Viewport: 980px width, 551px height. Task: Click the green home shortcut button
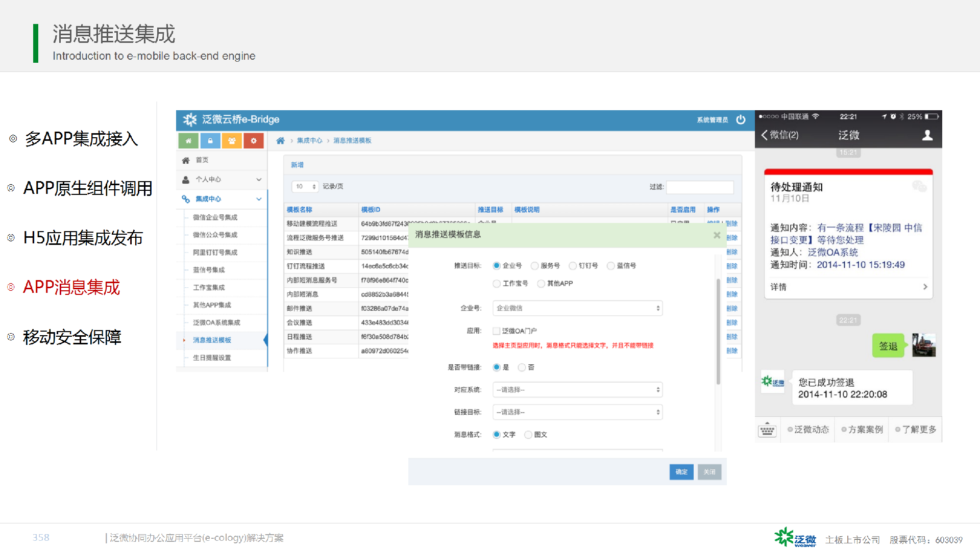click(x=188, y=141)
